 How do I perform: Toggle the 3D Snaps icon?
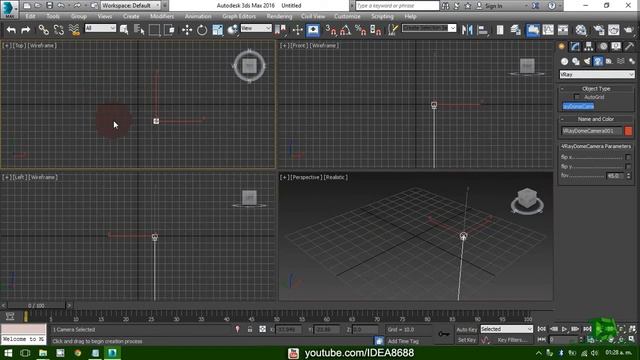point(330,30)
